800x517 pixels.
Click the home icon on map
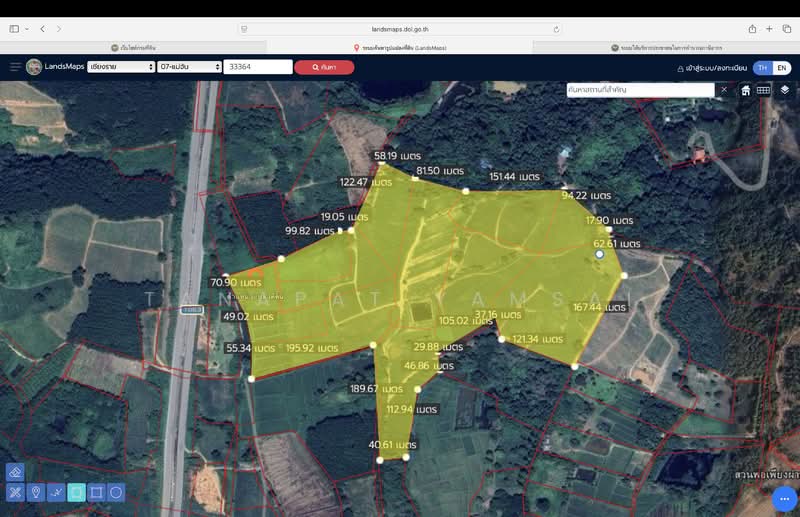coord(745,90)
